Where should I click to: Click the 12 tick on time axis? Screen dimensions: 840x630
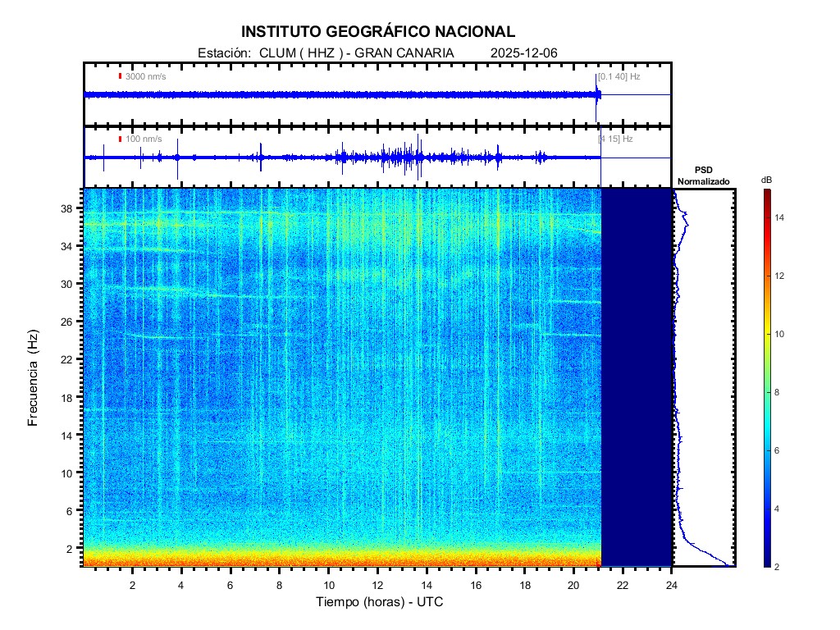pyautogui.click(x=377, y=584)
